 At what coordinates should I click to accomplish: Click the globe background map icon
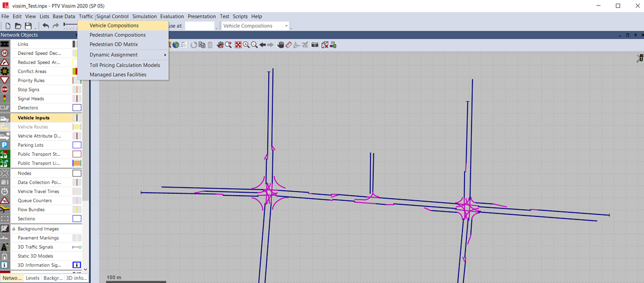pyautogui.click(x=175, y=45)
